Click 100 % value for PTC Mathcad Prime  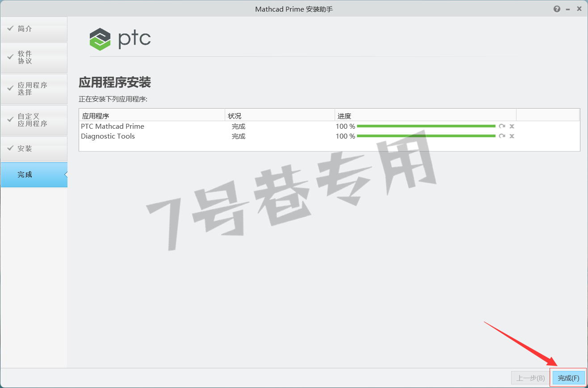click(345, 127)
